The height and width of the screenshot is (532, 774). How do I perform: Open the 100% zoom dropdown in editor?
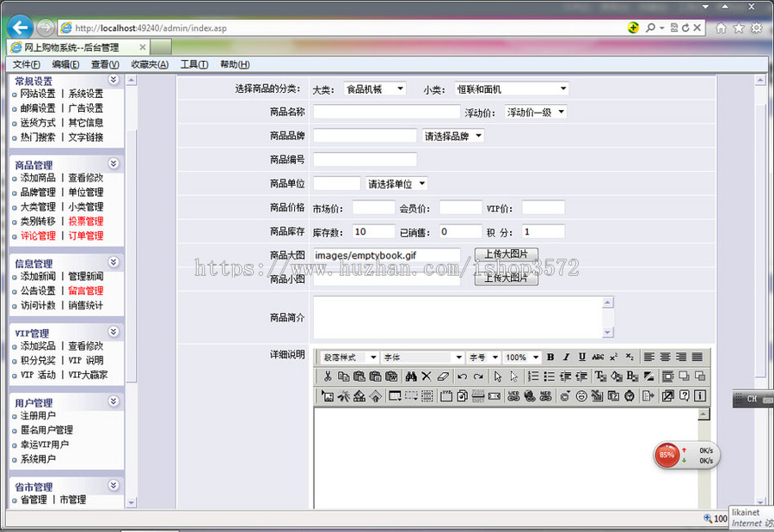[520, 356]
